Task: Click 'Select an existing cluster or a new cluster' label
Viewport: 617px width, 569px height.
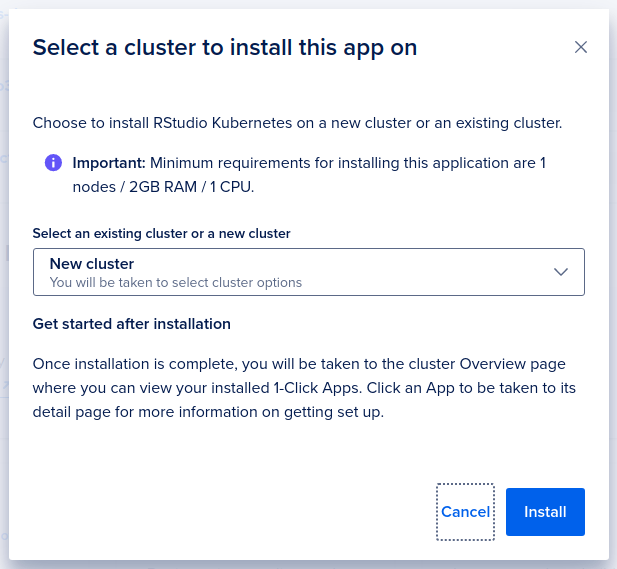Action: [x=161, y=233]
